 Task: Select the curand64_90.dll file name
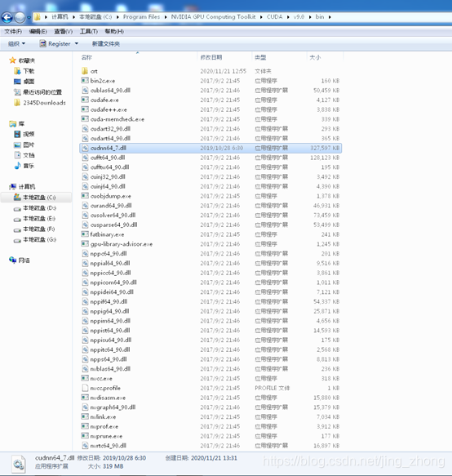tap(111, 206)
